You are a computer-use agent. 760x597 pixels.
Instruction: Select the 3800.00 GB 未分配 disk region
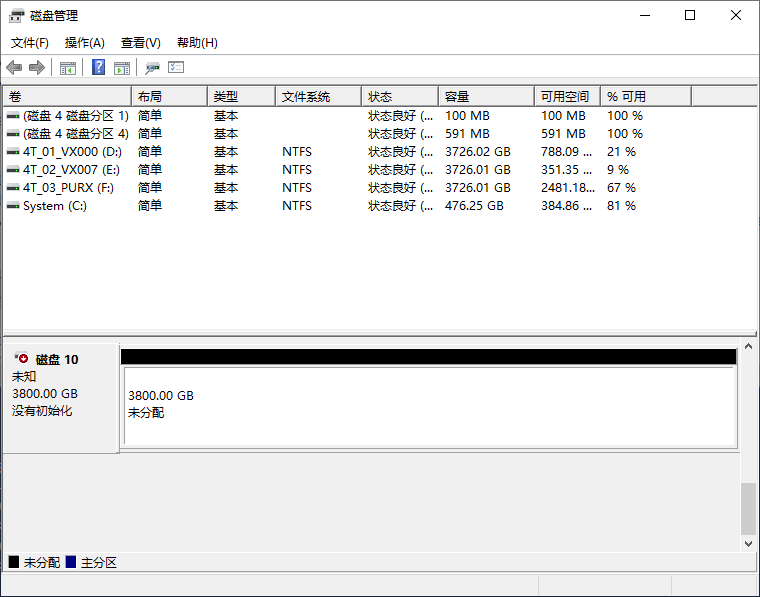pos(428,405)
